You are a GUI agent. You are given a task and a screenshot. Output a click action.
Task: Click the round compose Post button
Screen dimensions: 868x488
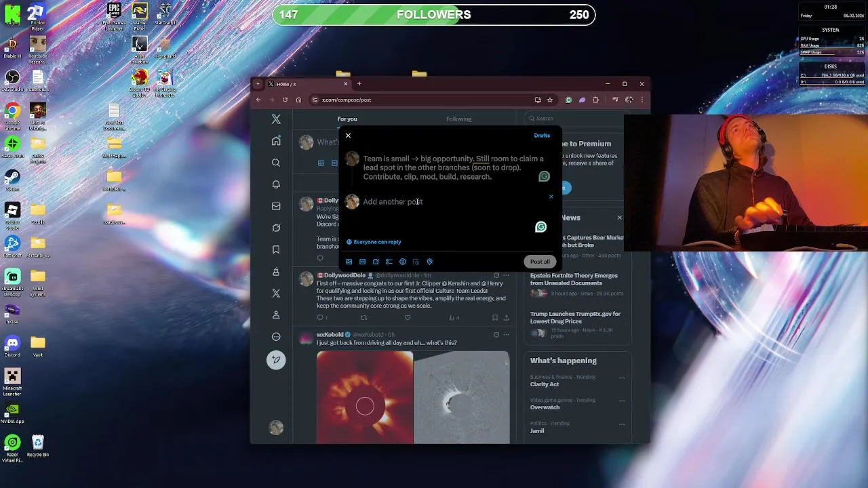(276, 360)
